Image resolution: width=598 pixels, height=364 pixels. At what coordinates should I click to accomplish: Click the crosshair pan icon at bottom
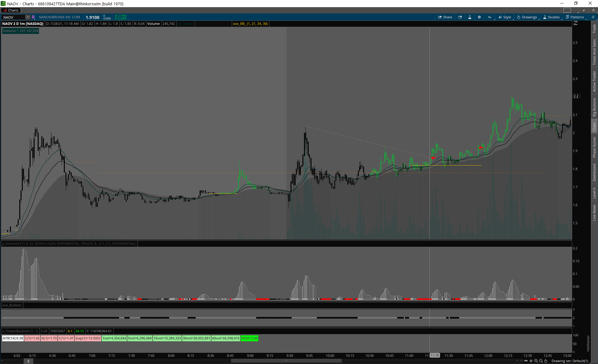pos(531,361)
